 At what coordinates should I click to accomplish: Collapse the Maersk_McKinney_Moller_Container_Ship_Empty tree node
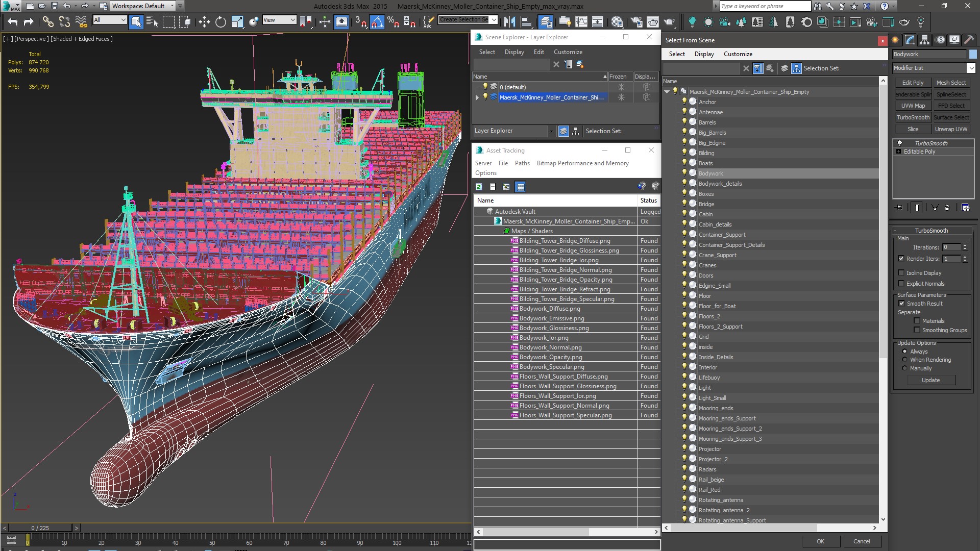coord(667,92)
